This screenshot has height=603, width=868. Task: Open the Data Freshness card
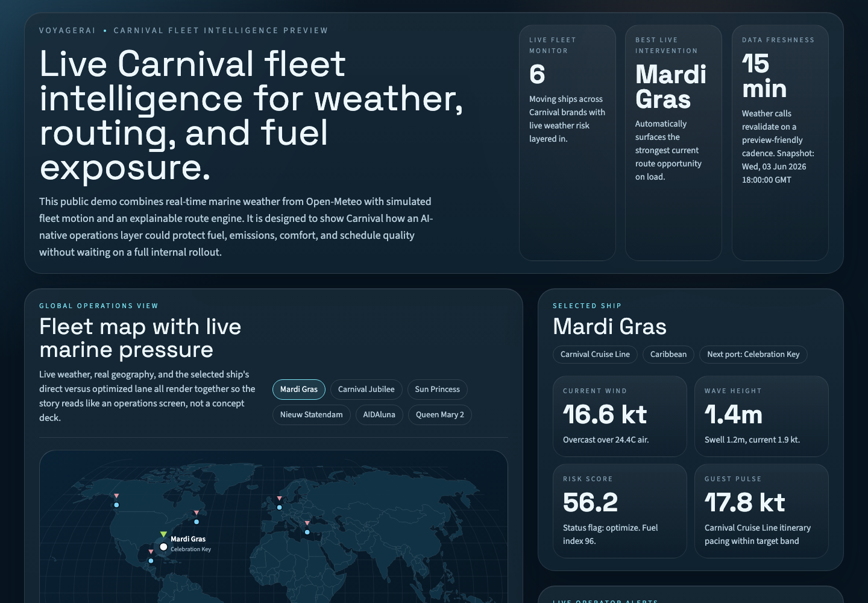point(780,143)
